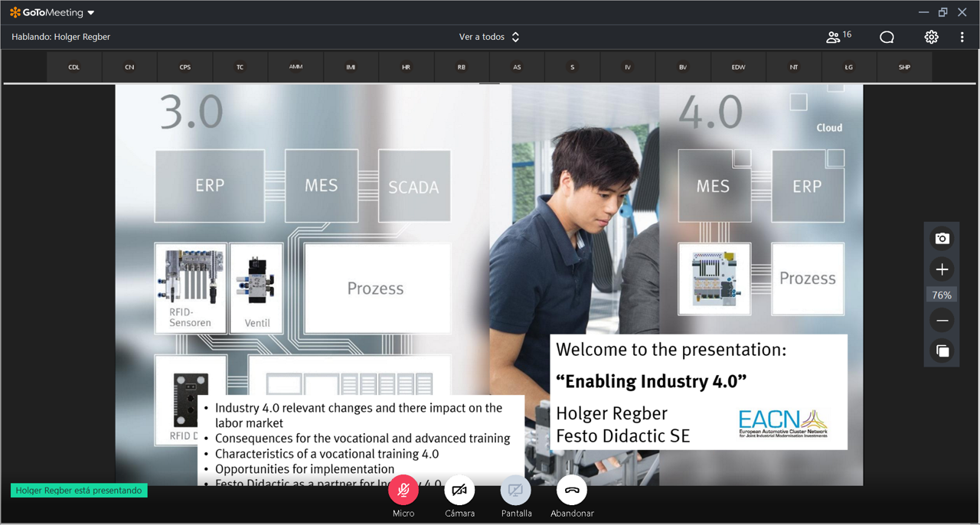Expand the 'Ver a todos' view selector
980x525 pixels.
(489, 37)
